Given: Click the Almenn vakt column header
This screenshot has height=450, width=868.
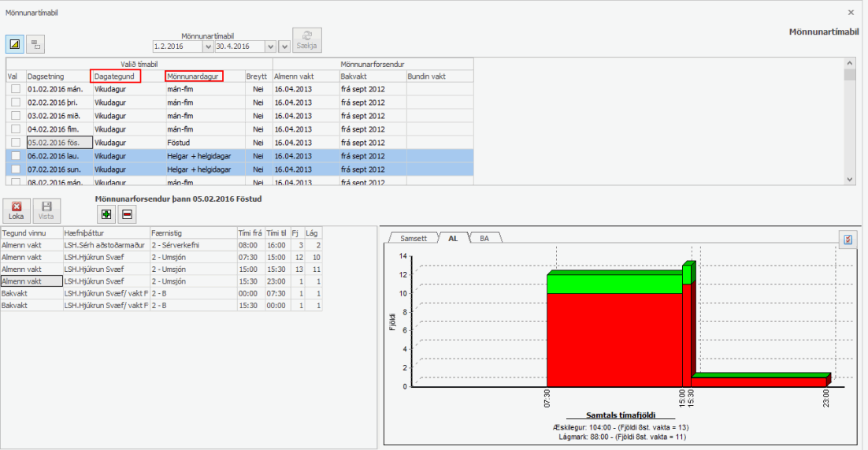Looking at the screenshot, I should 306,76.
